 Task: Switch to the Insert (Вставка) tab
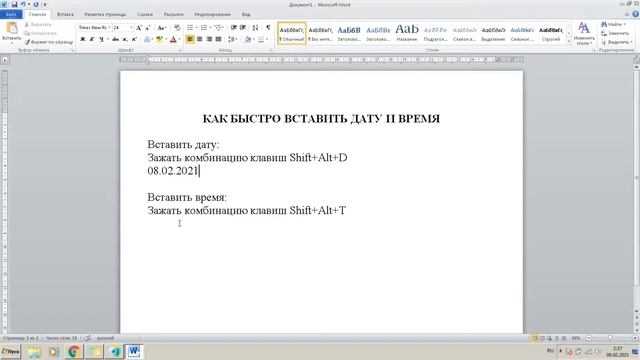coord(65,14)
